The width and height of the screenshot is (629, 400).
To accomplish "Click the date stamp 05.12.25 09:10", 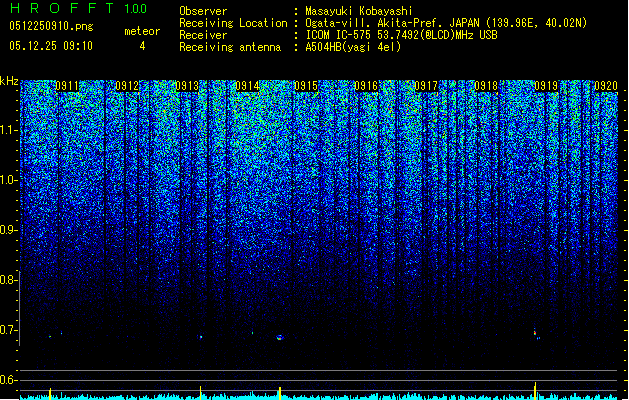I will tap(51, 46).
